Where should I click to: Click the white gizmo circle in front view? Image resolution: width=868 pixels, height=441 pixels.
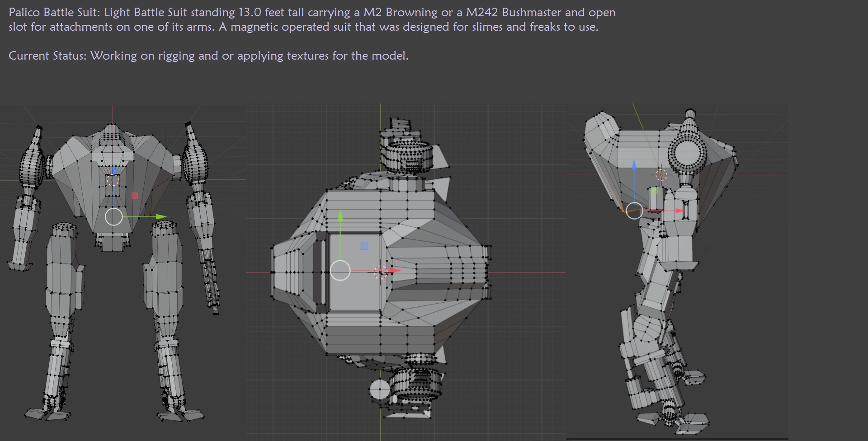coord(114,217)
